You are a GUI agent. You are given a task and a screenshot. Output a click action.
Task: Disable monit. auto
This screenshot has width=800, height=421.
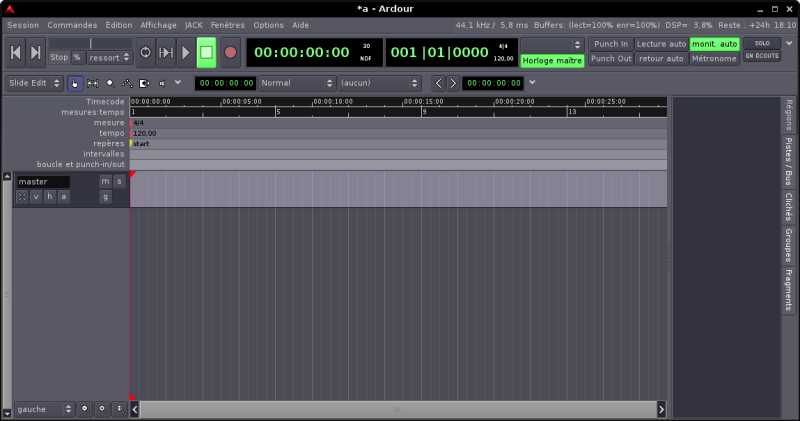point(714,44)
